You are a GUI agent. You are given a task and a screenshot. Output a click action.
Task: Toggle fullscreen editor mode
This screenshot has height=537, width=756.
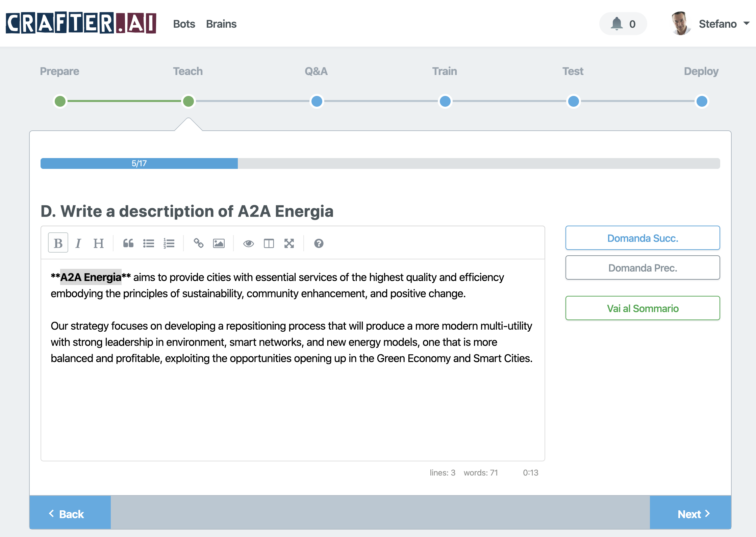[289, 243]
